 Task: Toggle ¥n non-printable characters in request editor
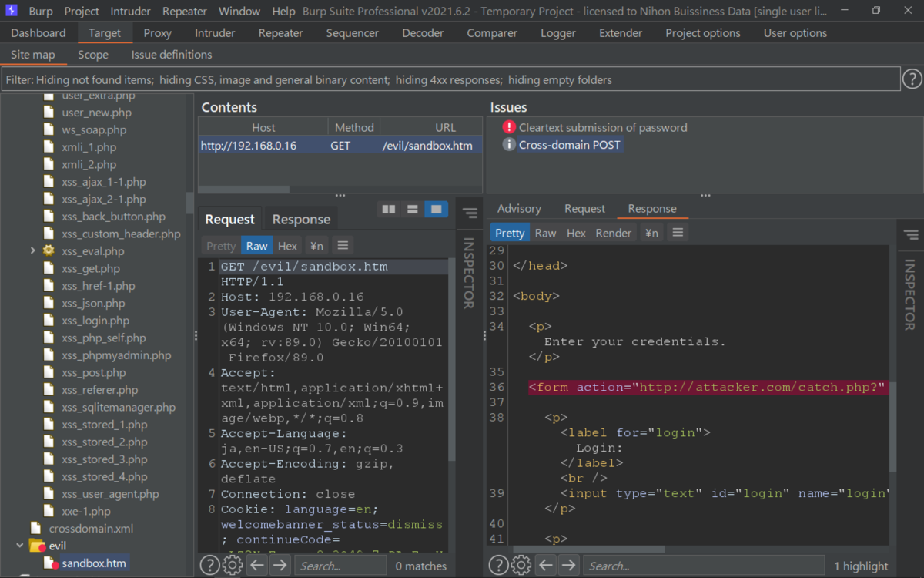point(316,245)
